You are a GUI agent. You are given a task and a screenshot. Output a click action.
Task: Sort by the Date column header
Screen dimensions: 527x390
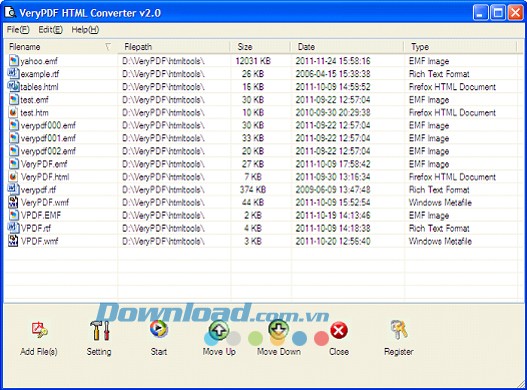click(x=348, y=46)
